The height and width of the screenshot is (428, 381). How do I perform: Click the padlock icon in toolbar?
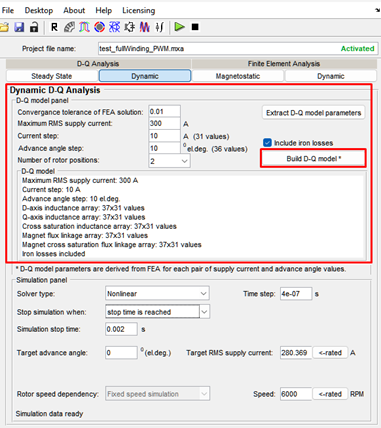(34, 27)
